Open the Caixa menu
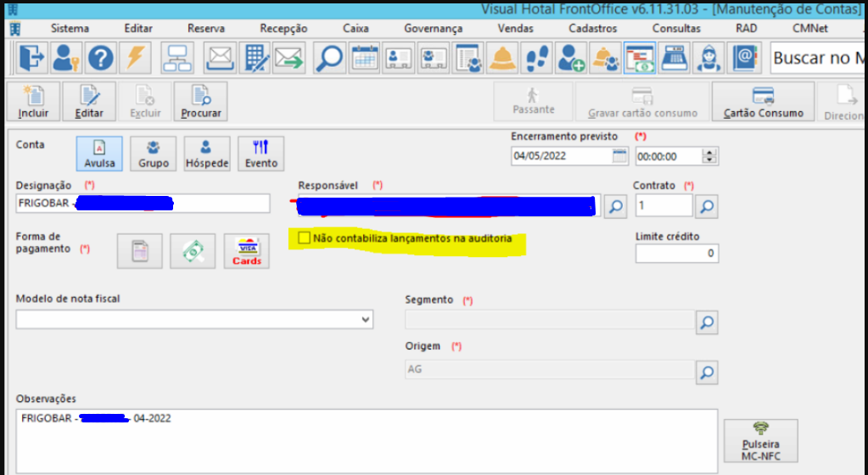Viewport: 868px width, 475px height. coord(356,28)
